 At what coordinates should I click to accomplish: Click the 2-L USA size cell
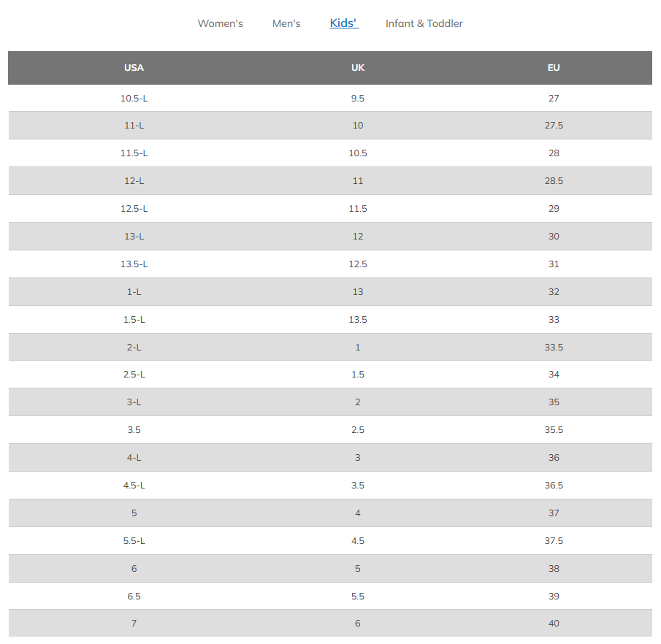(x=134, y=348)
